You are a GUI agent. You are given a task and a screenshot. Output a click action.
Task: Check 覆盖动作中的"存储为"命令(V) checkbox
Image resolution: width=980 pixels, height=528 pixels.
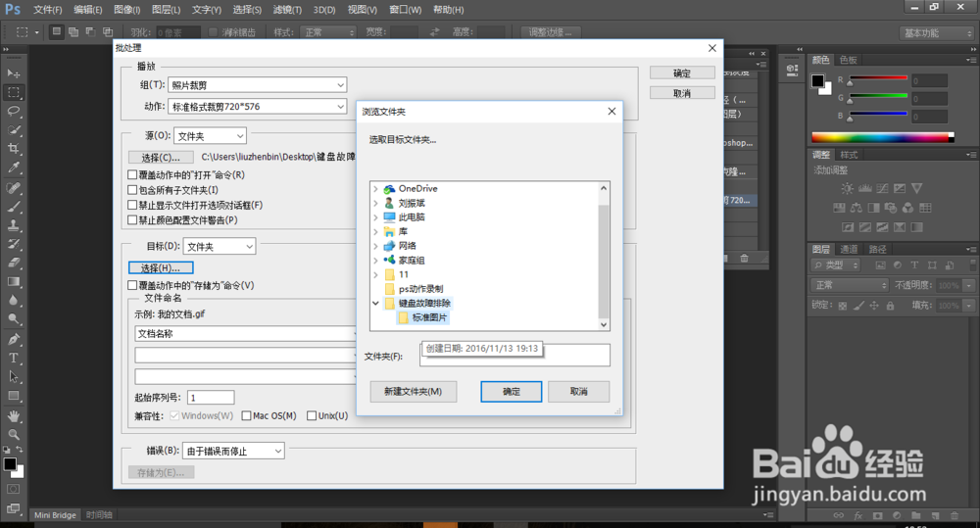(x=132, y=285)
